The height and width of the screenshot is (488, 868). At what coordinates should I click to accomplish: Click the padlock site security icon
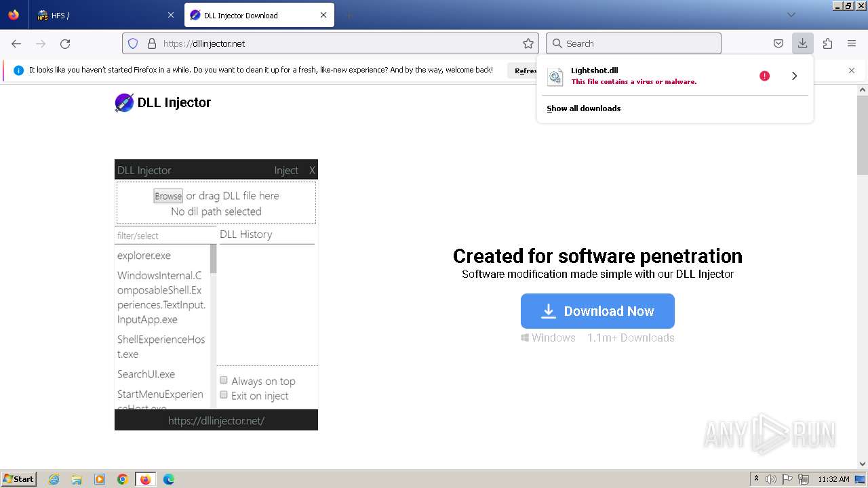pos(151,43)
